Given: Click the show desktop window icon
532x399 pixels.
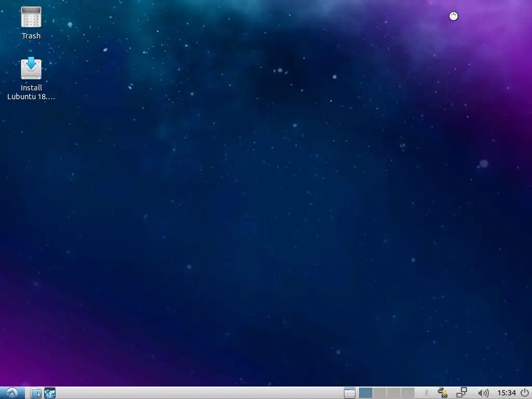Looking at the screenshot, I should [x=350, y=393].
